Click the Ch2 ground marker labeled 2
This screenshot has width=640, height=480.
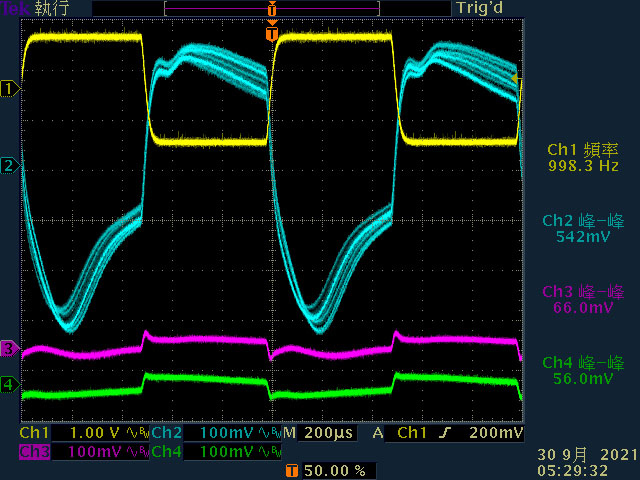coord(10,166)
